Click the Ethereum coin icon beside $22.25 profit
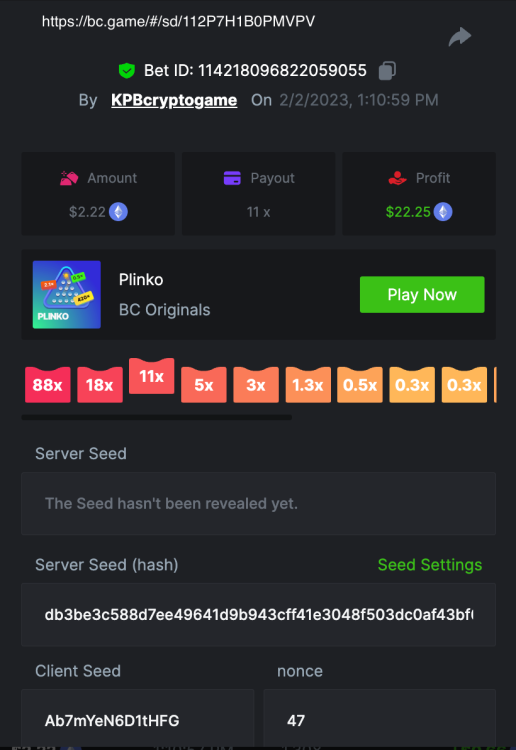This screenshot has height=750, width=516. coord(443,211)
